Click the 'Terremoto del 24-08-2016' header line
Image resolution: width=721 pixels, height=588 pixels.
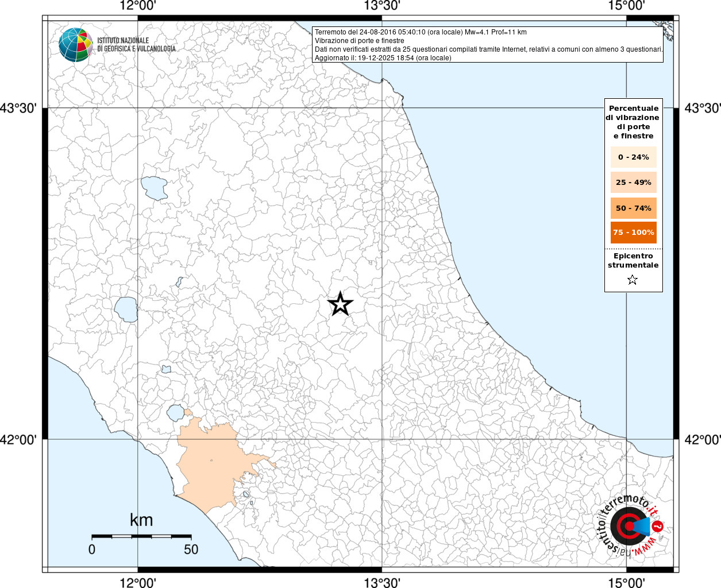[x=421, y=32]
